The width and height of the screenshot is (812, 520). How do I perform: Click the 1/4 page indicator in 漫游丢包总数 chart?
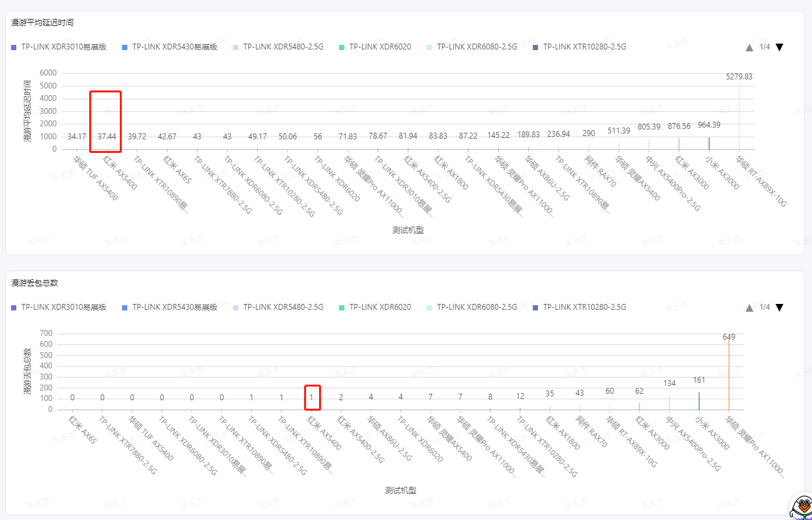pyautogui.click(x=764, y=307)
